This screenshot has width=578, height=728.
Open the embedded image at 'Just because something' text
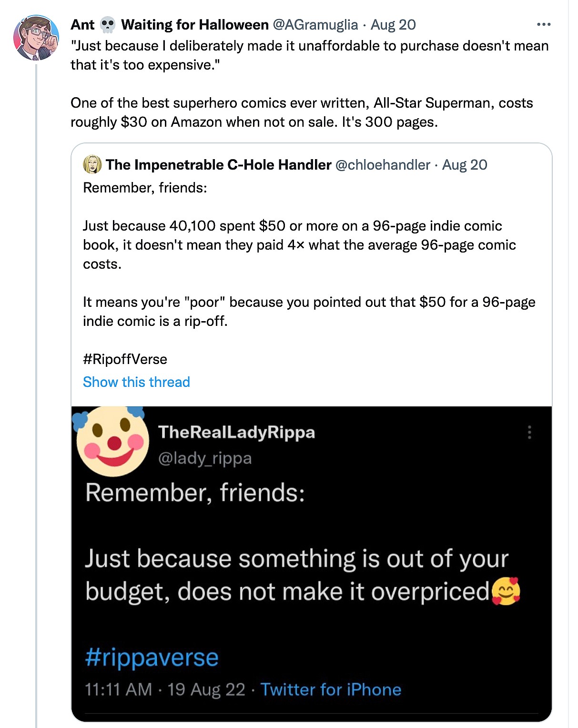296,559
